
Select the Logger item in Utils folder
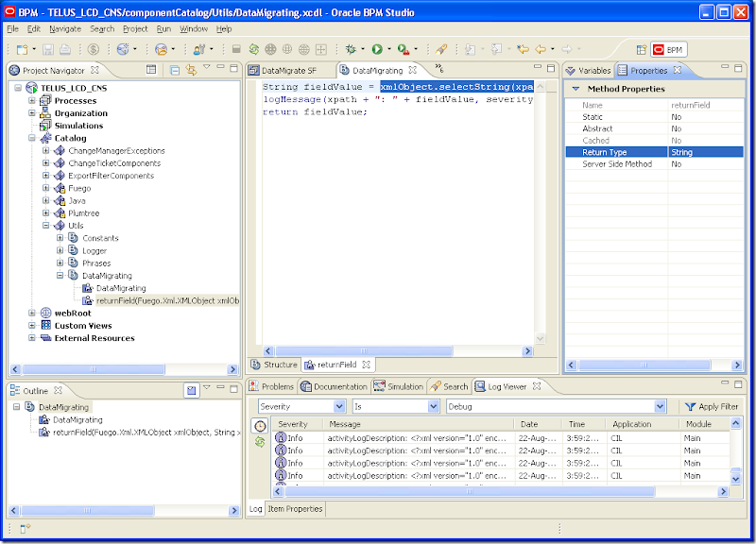[x=94, y=251]
